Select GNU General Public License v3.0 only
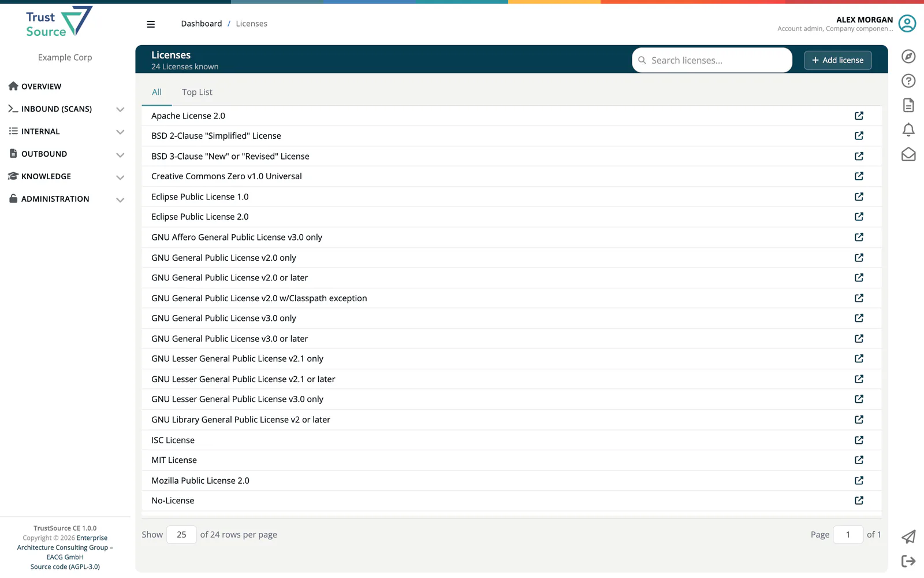This screenshot has width=924, height=578. [x=512, y=318]
